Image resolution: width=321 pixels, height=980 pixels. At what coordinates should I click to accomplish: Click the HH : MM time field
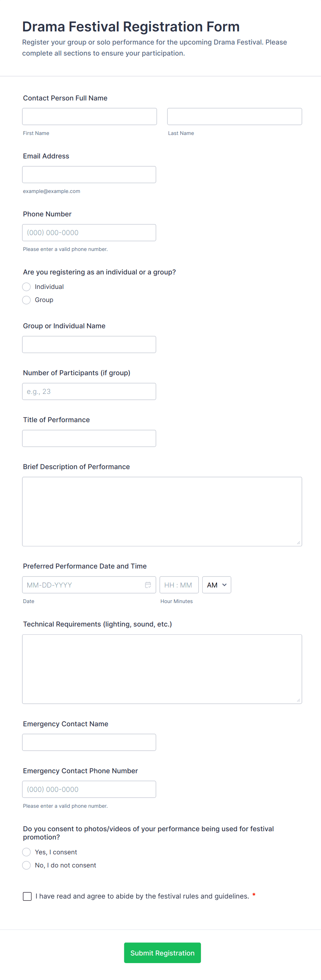pos(179,585)
